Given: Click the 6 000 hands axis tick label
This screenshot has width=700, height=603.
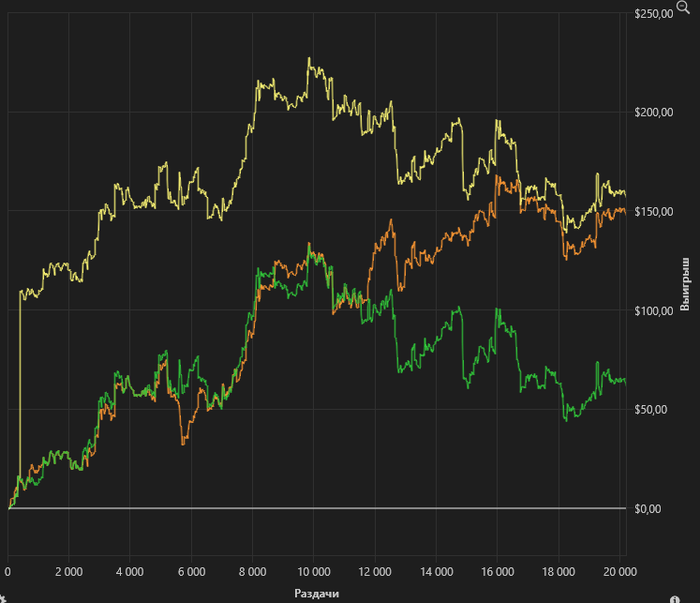Looking at the screenshot, I should coord(191,573).
